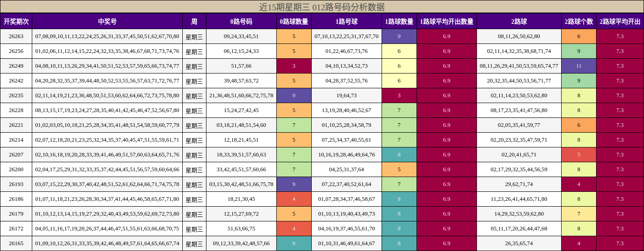
Task: Click 0路号码 cell 09,12,33,39,42,48,57,66
Action: [x=241, y=243]
